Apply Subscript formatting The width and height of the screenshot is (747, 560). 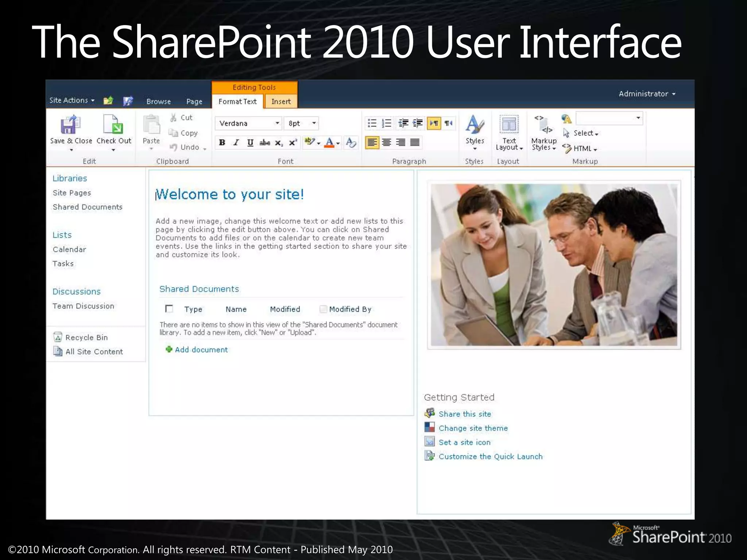click(x=279, y=143)
